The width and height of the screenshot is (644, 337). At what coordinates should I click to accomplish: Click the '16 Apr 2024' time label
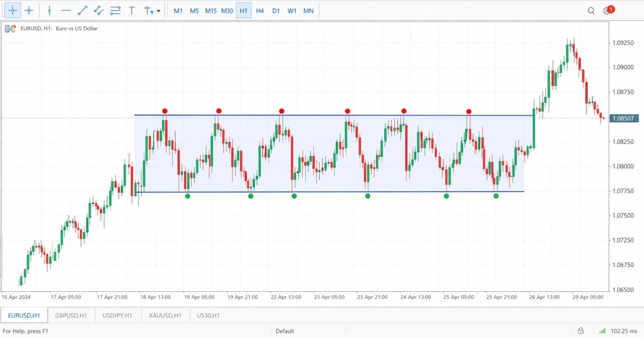(x=16, y=297)
